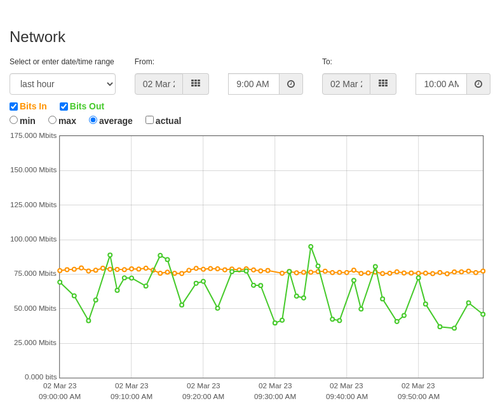Click the 09:10:00 AM time axis label
500x403 pixels.
coord(131,397)
